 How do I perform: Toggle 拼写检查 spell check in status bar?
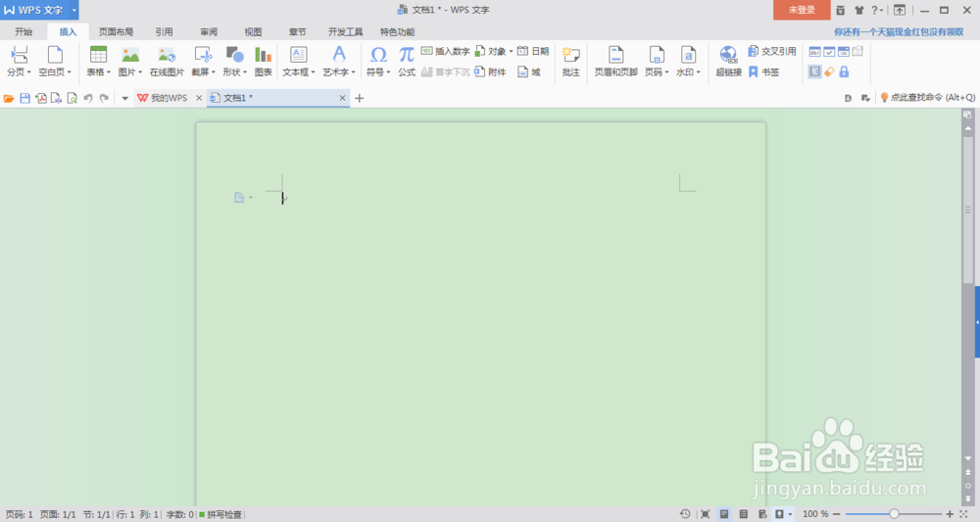pos(220,514)
